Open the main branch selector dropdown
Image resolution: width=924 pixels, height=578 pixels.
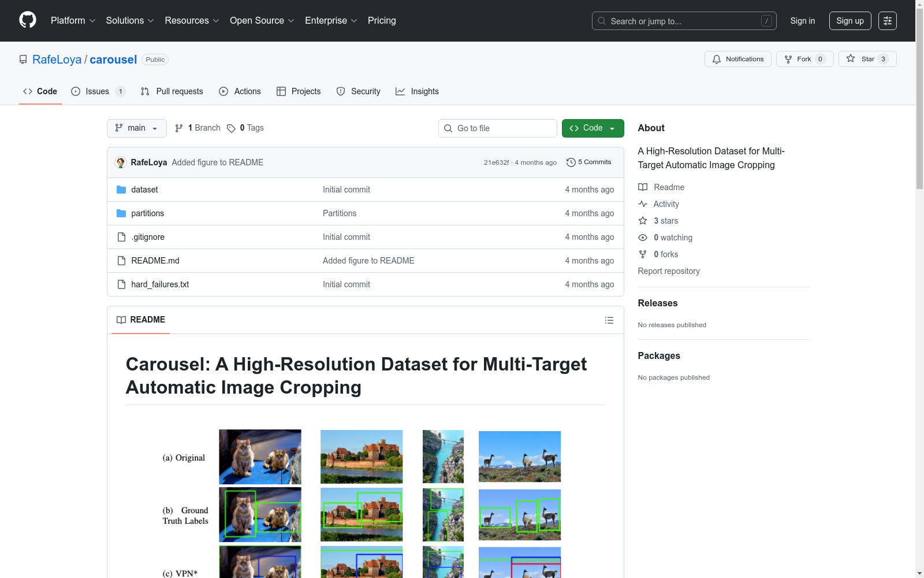pyautogui.click(x=137, y=128)
